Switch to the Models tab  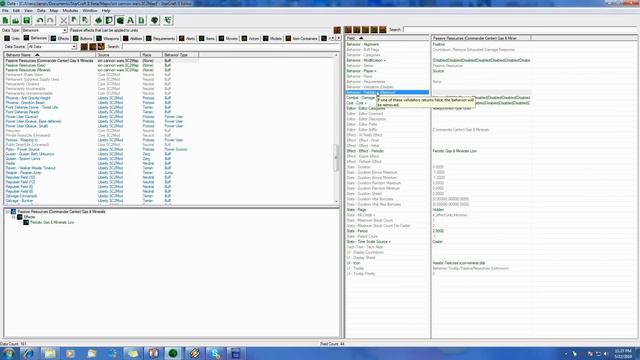[x=273, y=38]
